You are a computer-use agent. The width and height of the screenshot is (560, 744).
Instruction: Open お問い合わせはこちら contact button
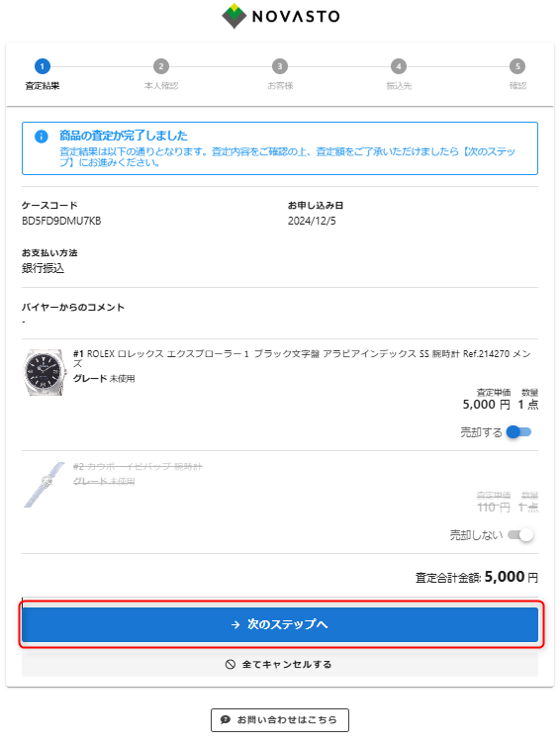click(280, 720)
